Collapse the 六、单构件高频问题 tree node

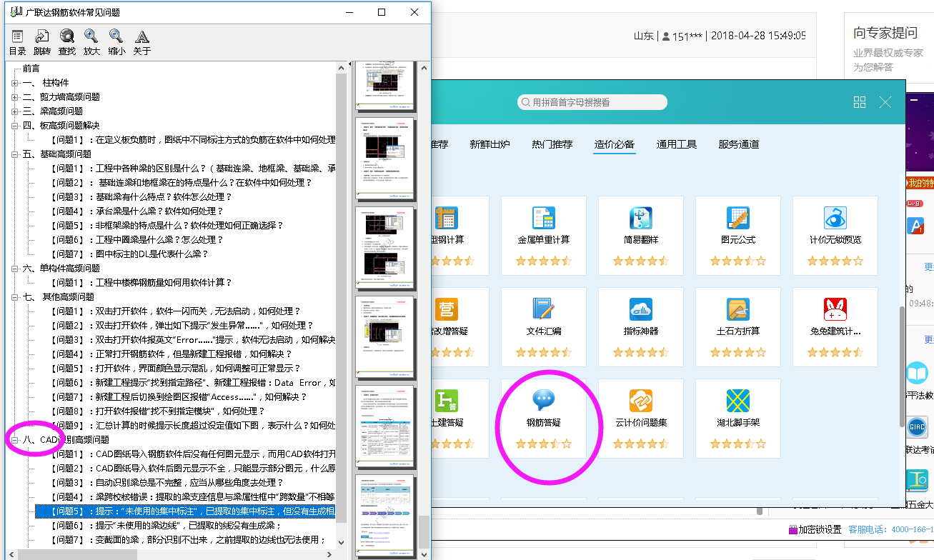pyautogui.click(x=14, y=269)
